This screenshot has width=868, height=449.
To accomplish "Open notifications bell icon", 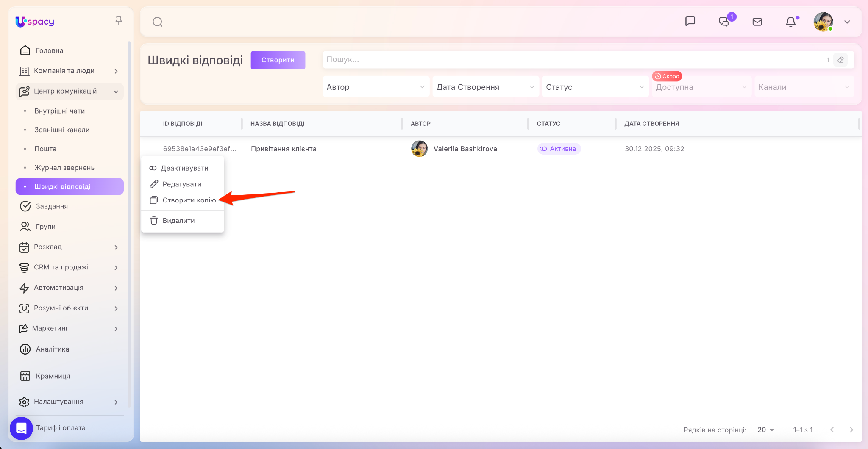I will (x=790, y=22).
